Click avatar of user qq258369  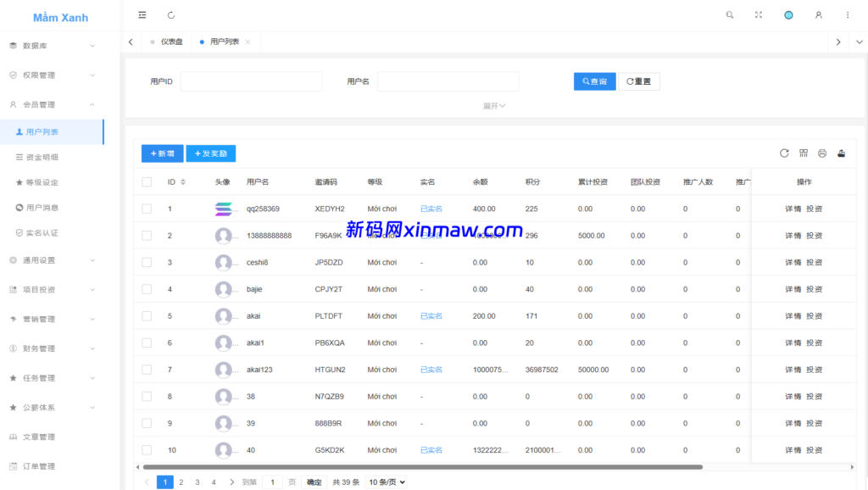tap(224, 209)
